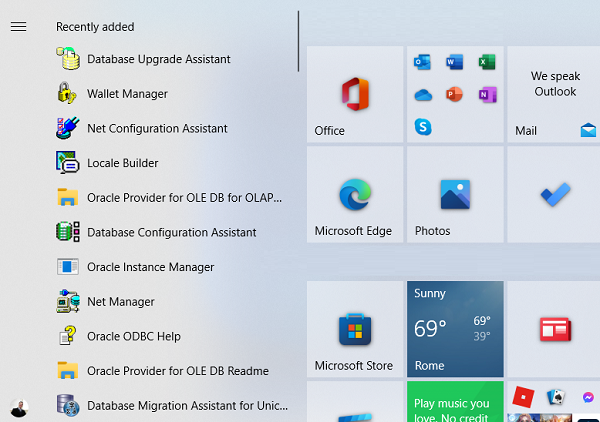Launch OneNote from the Office apps tile

(487, 94)
